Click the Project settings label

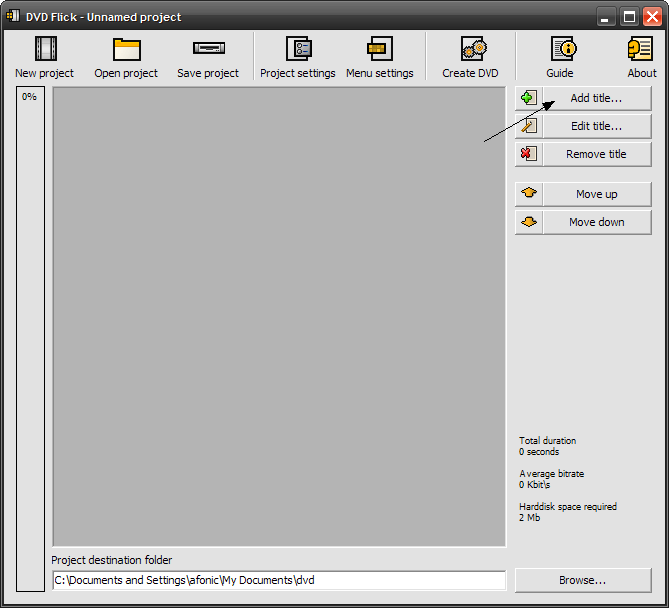[298, 73]
